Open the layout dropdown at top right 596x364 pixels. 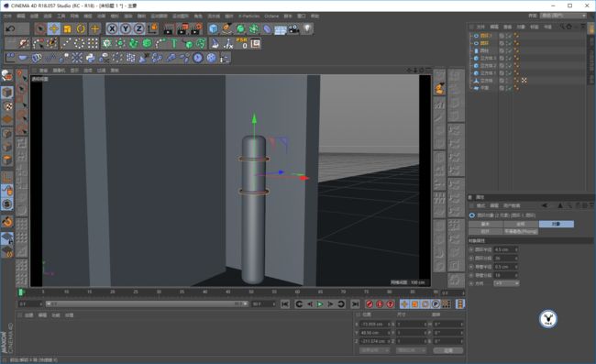563,16
